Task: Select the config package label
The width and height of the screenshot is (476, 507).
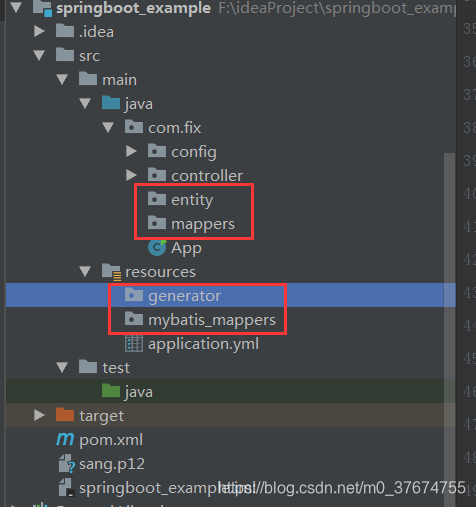Action: coord(194,152)
